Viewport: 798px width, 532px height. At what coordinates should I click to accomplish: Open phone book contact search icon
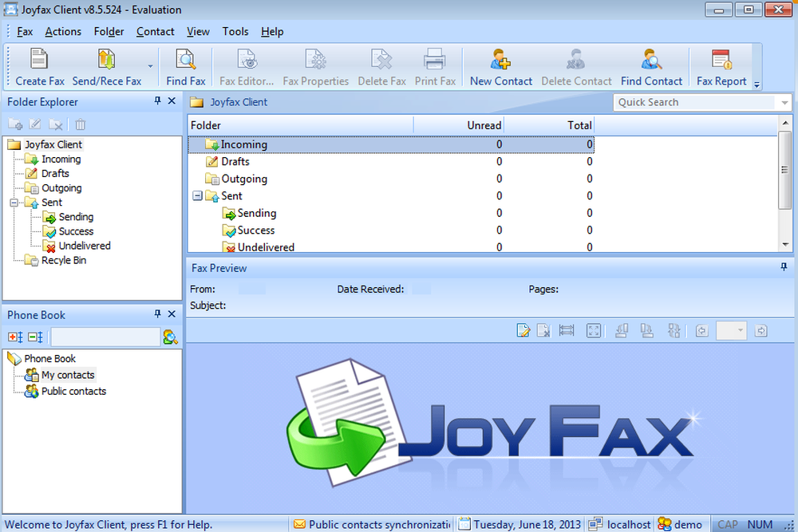169,337
